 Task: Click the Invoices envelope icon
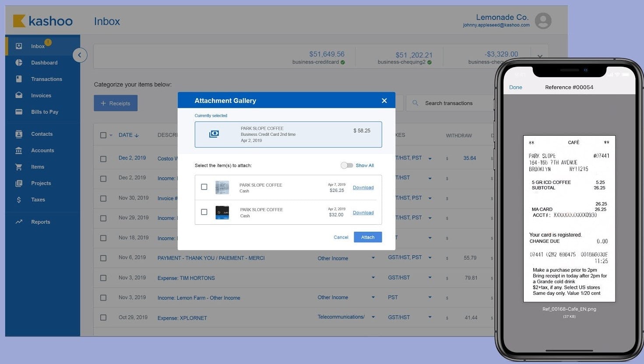coord(19,95)
